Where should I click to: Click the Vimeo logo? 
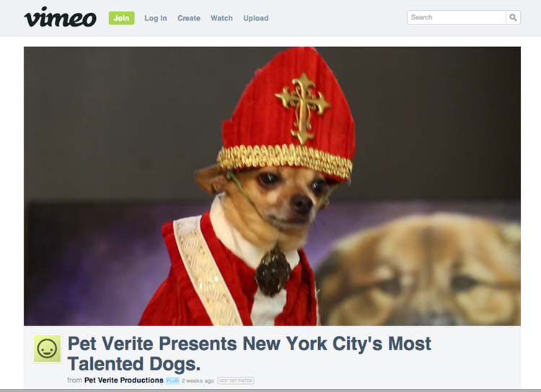coord(61,17)
